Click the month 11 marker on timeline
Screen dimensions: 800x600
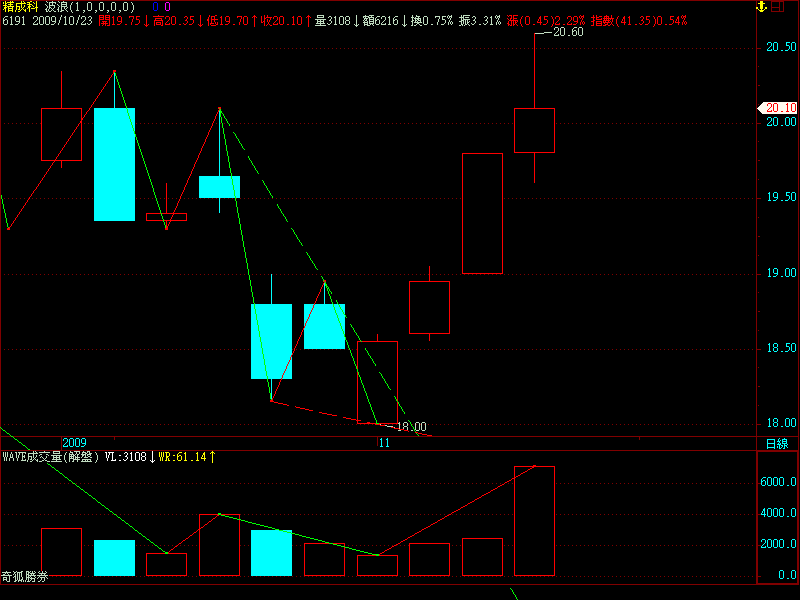(x=384, y=443)
